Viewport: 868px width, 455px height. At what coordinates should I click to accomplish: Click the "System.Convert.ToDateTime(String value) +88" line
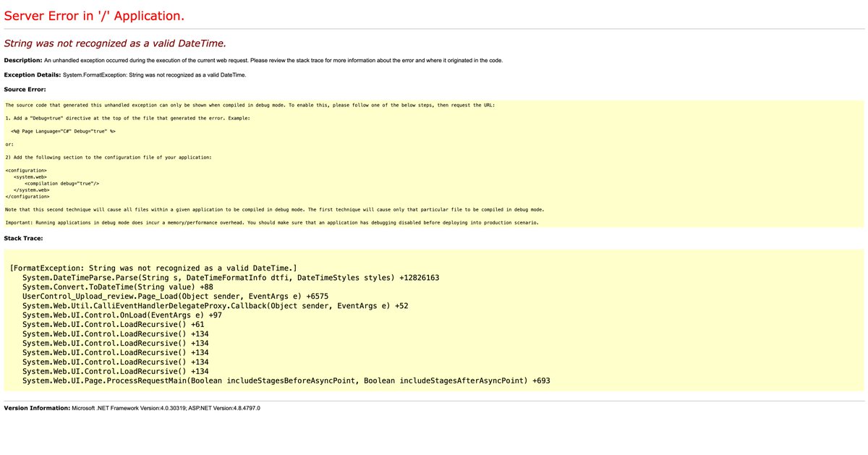coord(117,287)
